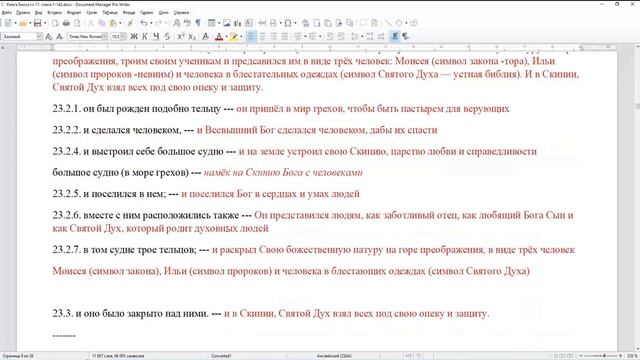
Task: Click the Basic Shapes diamond icon
Action: click(x=399, y=23)
